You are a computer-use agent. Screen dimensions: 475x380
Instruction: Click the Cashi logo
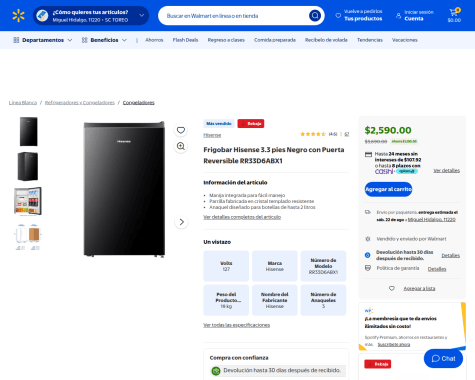click(x=384, y=171)
